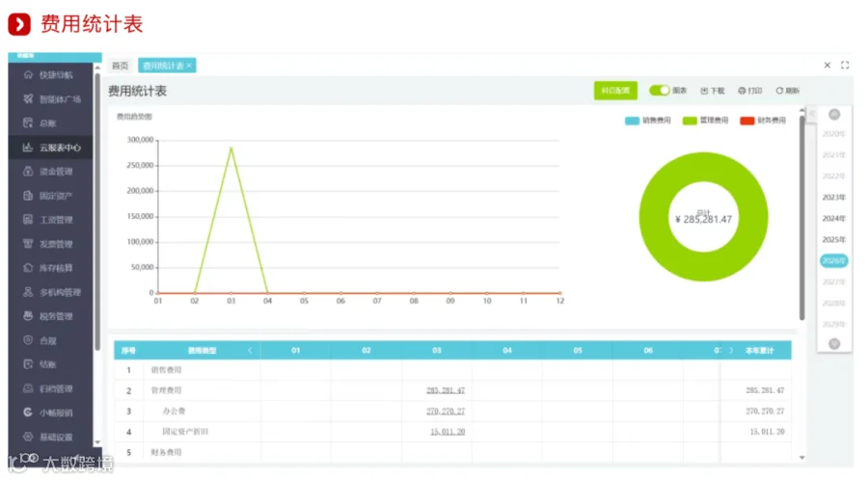The width and height of the screenshot is (868, 480).
Task: Select highlighted year 2026年
Action: point(833,260)
